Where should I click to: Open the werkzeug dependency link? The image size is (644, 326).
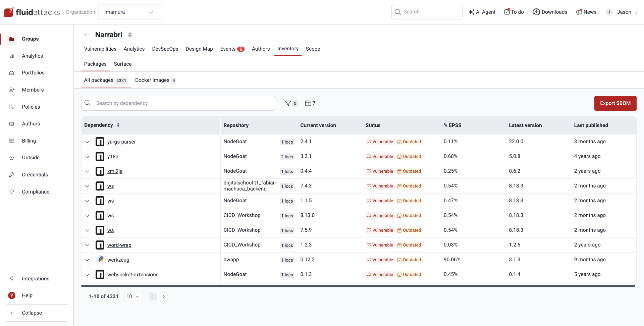(118, 260)
